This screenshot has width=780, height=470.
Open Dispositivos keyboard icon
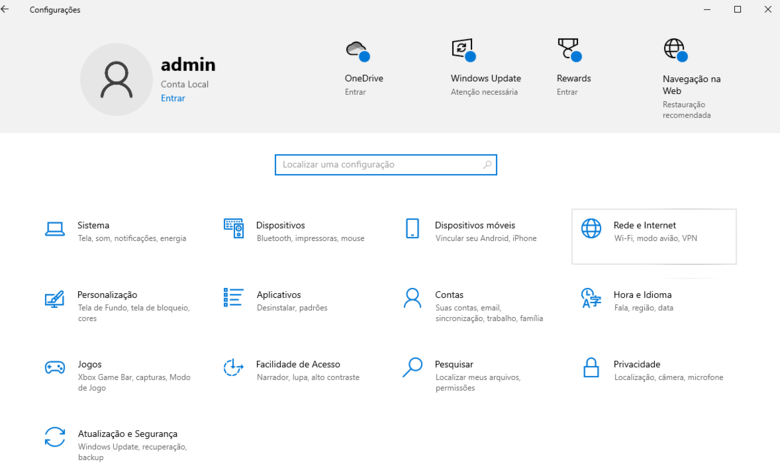233,229
